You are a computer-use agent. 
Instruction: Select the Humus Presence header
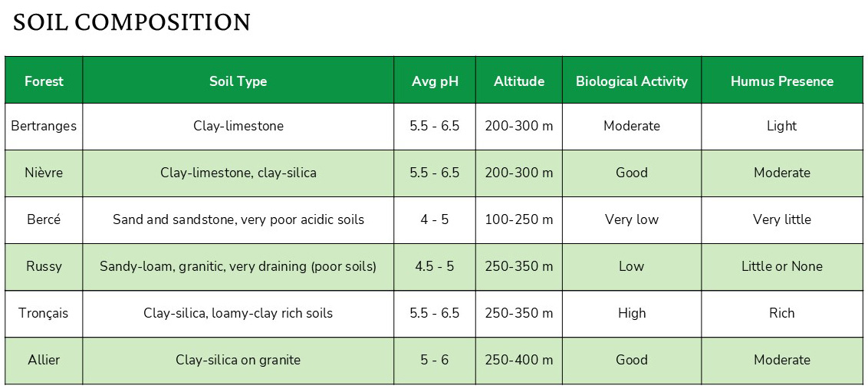(781, 81)
